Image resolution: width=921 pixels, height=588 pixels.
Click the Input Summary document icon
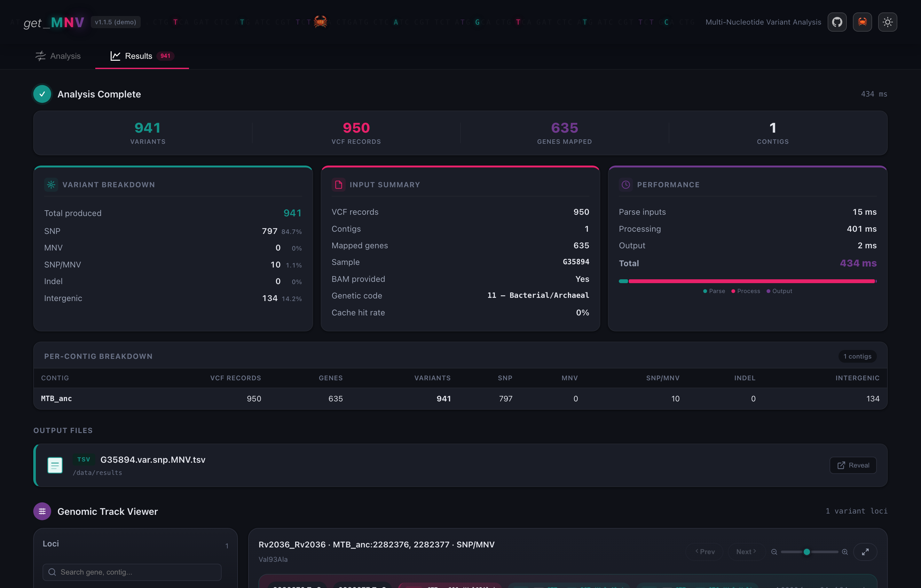tap(338, 185)
